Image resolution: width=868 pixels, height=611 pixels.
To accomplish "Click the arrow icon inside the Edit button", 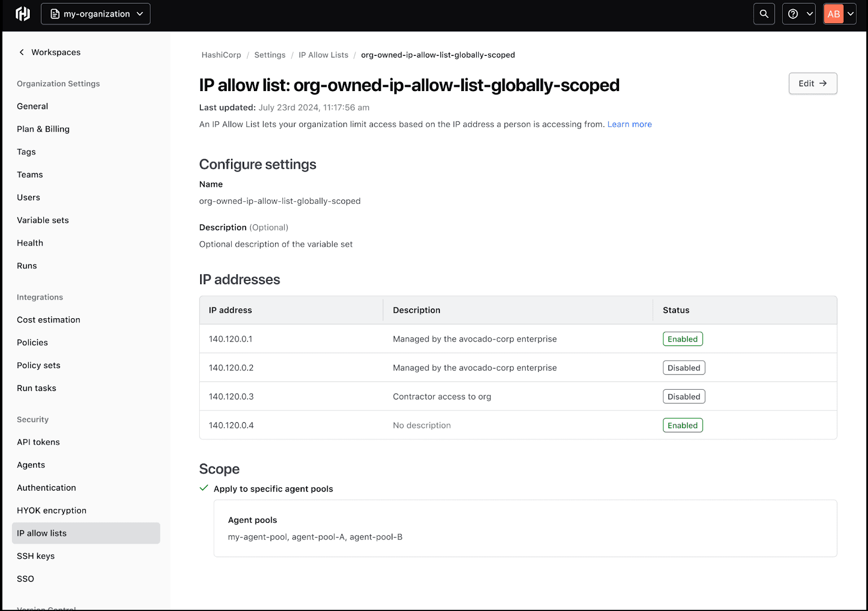I will [x=822, y=83].
